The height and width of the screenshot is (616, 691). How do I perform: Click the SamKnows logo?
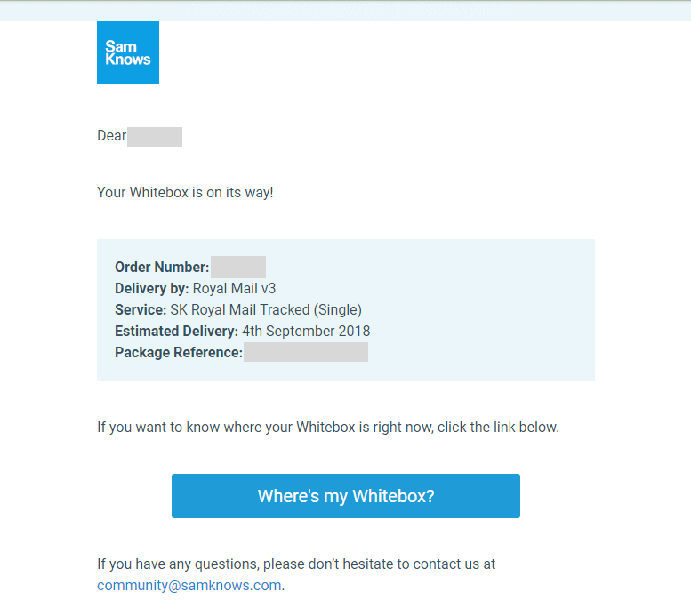click(128, 52)
